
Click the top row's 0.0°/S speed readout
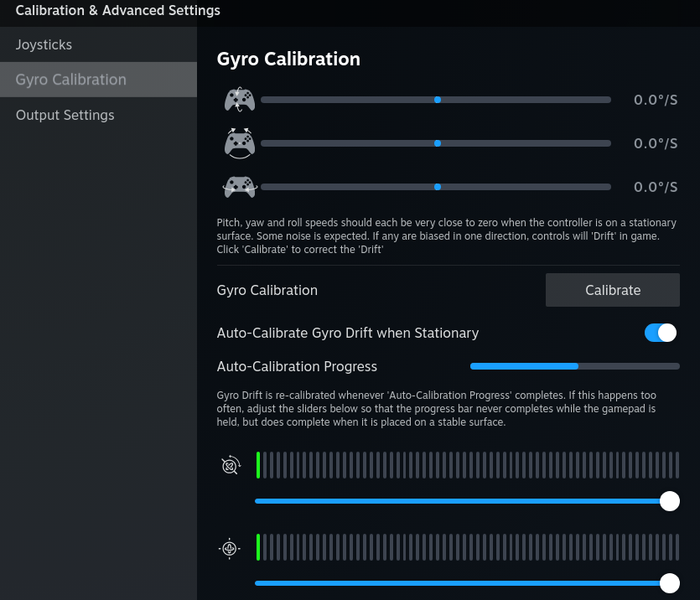[x=655, y=100]
